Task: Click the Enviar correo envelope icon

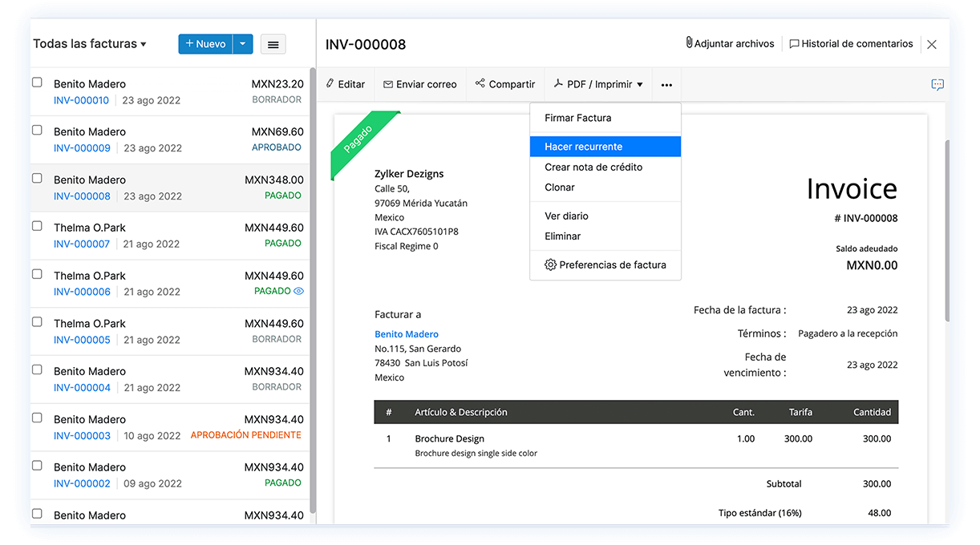Action: pos(388,84)
